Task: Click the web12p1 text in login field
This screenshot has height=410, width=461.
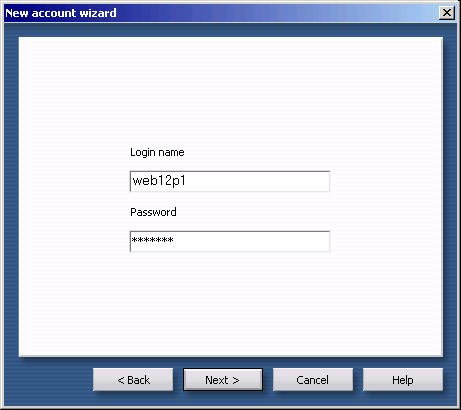Action: point(159,181)
